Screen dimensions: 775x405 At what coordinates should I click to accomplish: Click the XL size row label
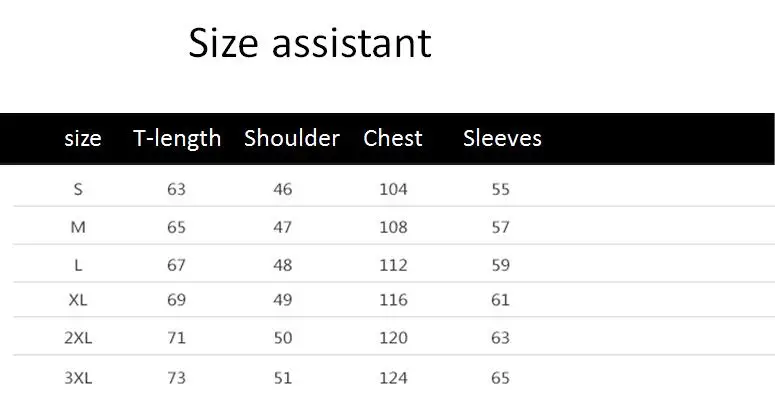pos(78,300)
